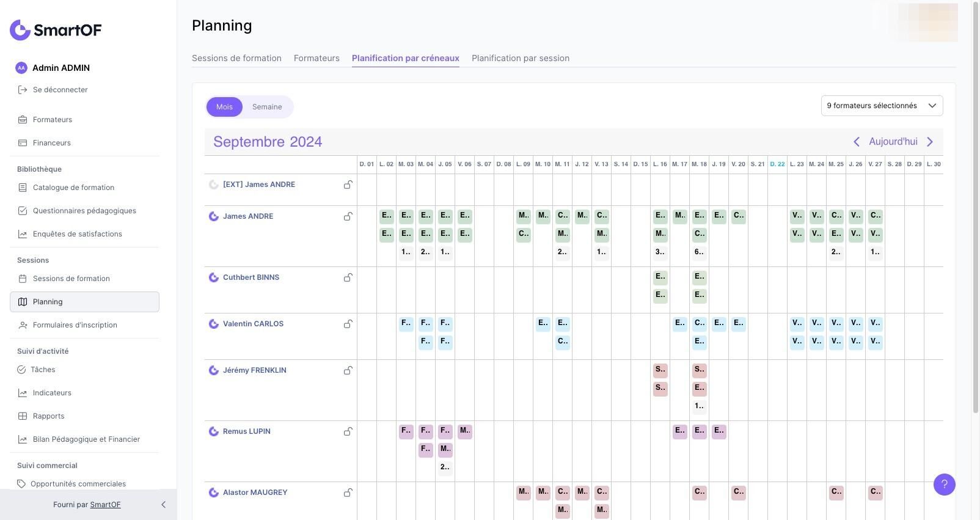Toggle the lock icon for Valentin CARLOS
The height and width of the screenshot is (520, 980).
pyautogui.click(x=348, y=324)
